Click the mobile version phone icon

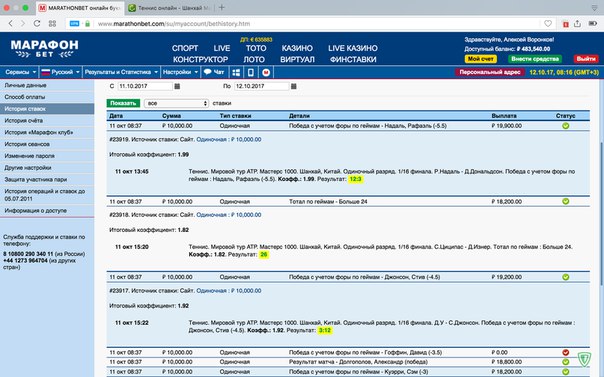(251, 72)
